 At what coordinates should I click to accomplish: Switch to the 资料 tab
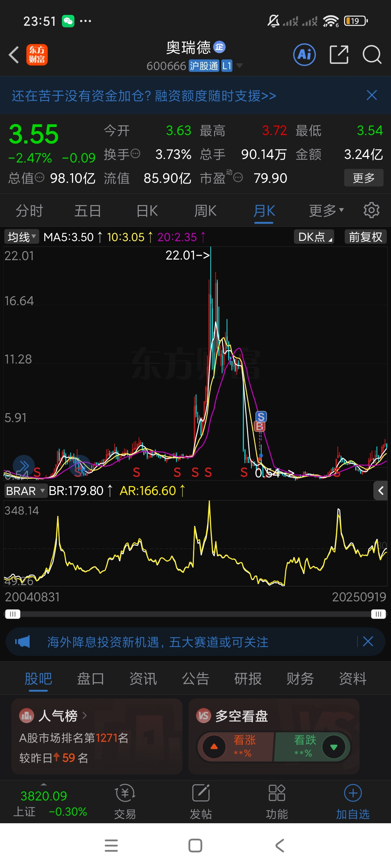click(x=352, y=678)
